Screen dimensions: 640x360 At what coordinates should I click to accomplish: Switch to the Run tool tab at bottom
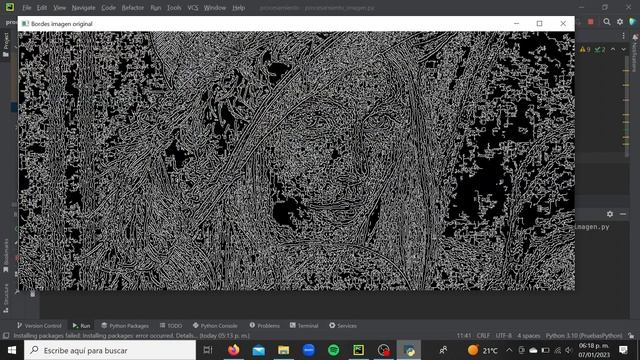(81, 326)
